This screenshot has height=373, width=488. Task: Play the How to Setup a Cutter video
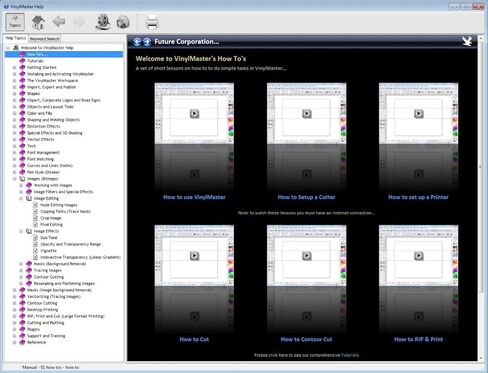(x=307, y=114)
